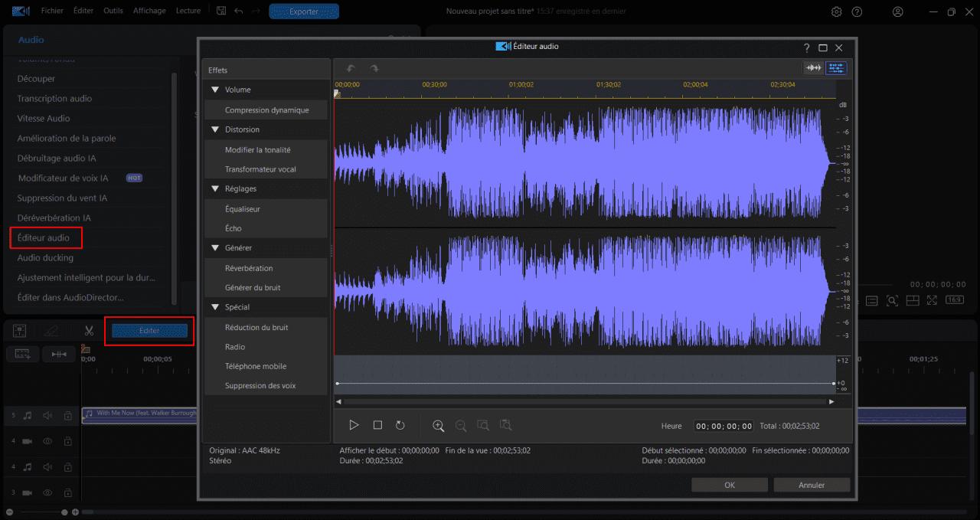Collapse the Spécial effects section
The height and width of the screenshot is (520, 980).
[x=217, y=306]
